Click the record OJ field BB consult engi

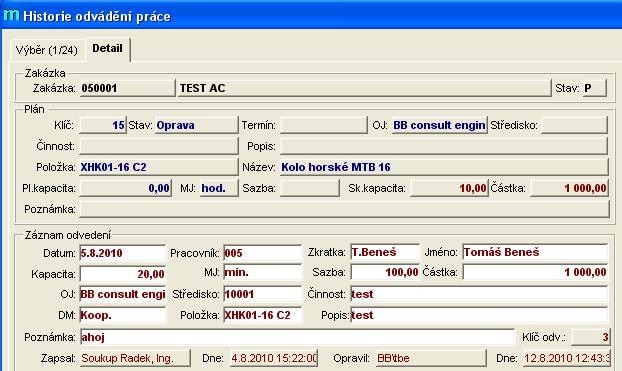point(123,294)
